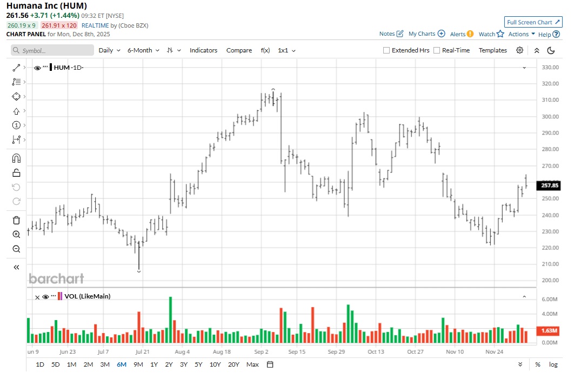Add HUM to Watch list

pos(491,34)
